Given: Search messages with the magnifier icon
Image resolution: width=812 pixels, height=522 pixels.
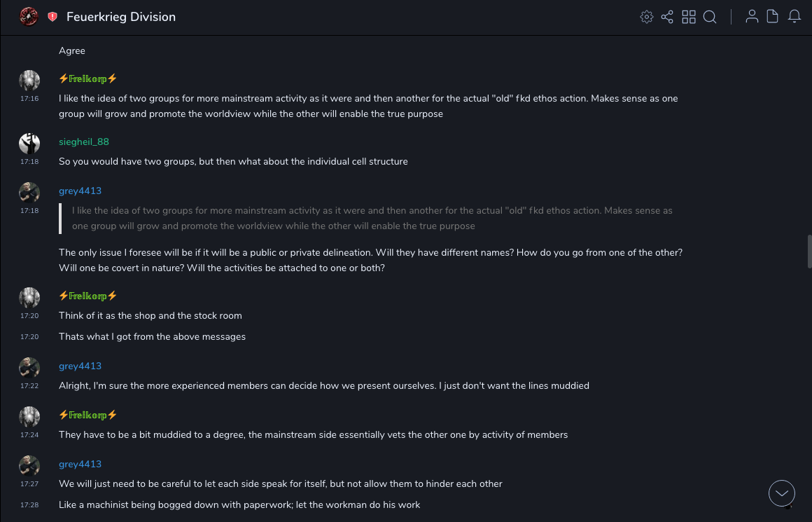Looking at the screenshot, I should (x=710, y=17).
